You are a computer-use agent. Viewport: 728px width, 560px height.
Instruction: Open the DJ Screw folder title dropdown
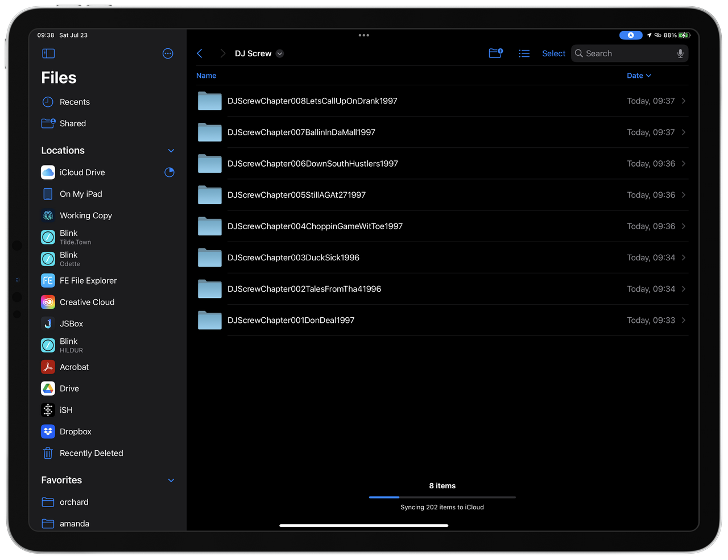280,53
